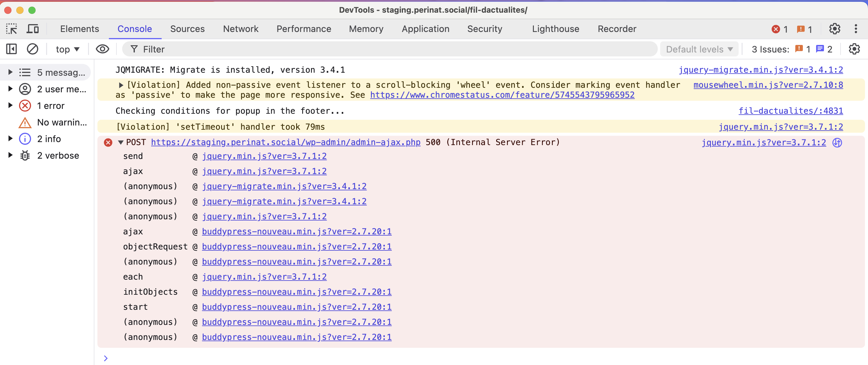The image size is (868, 365).
Task: Expand the 2 verbose sidebar group
Action: (10, 155)
